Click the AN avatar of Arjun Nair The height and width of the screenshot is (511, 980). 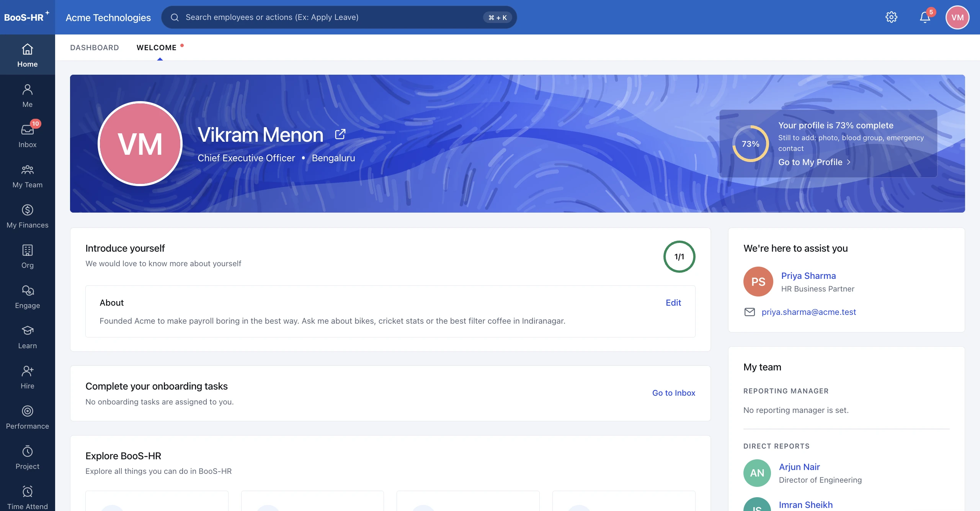757,473
